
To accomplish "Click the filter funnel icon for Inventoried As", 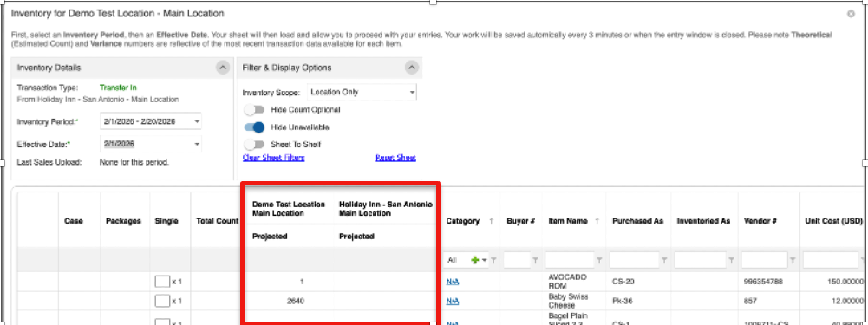I will pyautogui.click(x=731, y=261).
